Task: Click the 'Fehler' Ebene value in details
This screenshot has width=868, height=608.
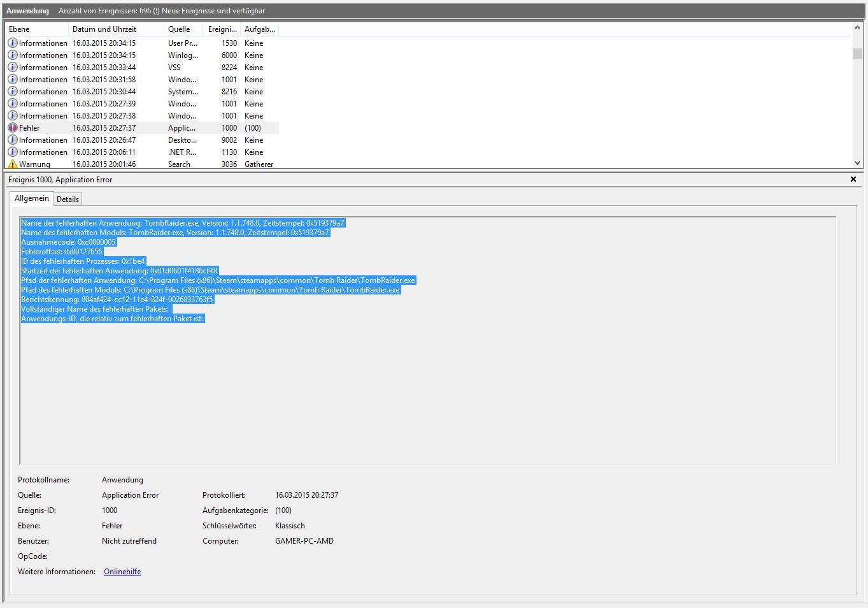Action: (112, 526)
